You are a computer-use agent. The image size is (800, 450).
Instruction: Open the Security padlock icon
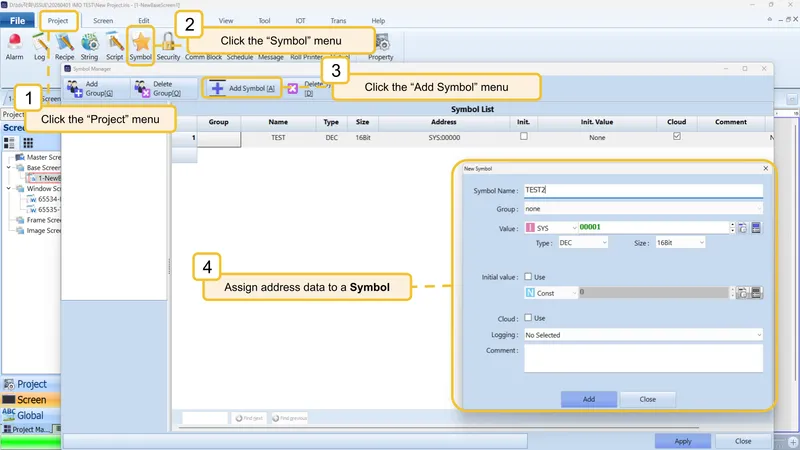point(168,43)
